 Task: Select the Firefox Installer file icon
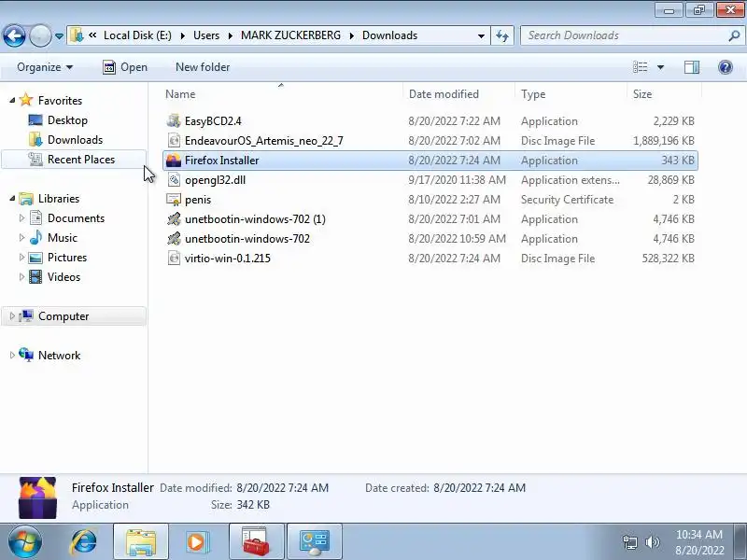pos(174,160)
